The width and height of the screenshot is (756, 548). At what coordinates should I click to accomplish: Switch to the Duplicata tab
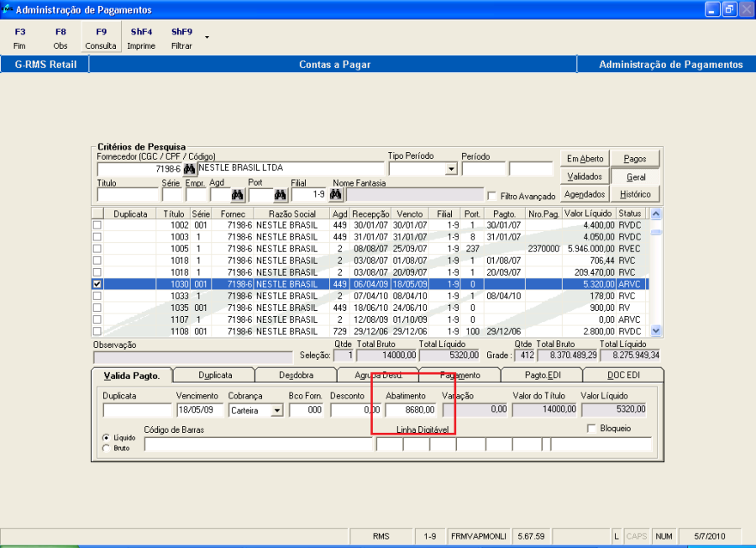pos(215,375)
